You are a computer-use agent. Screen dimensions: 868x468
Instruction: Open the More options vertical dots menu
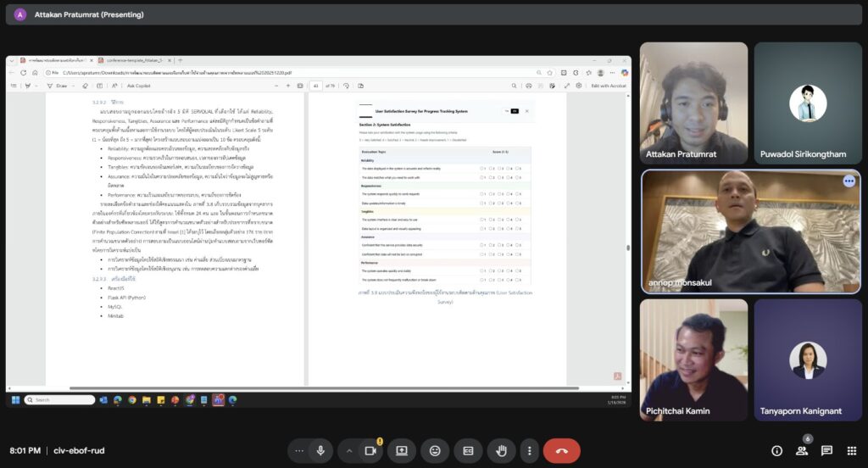(530, 451)
